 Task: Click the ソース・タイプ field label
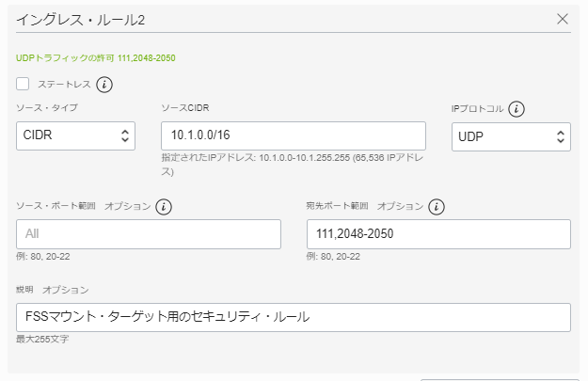(x=47, y=108)
